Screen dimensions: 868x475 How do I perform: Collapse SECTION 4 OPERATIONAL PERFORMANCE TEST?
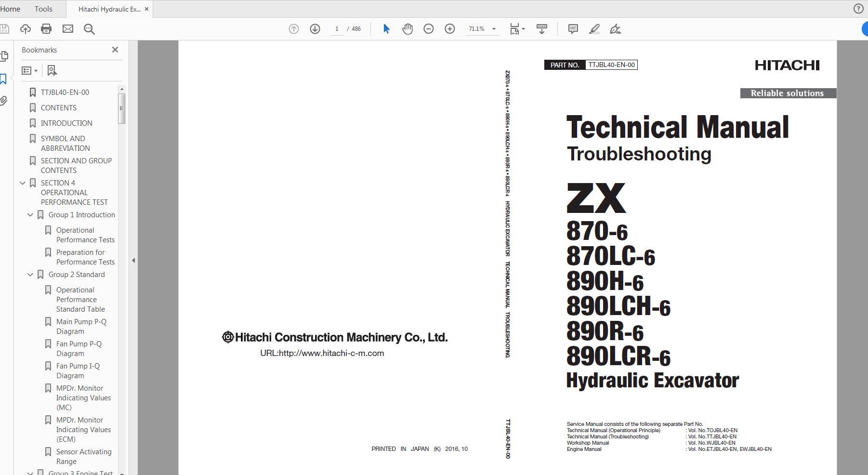22,183
